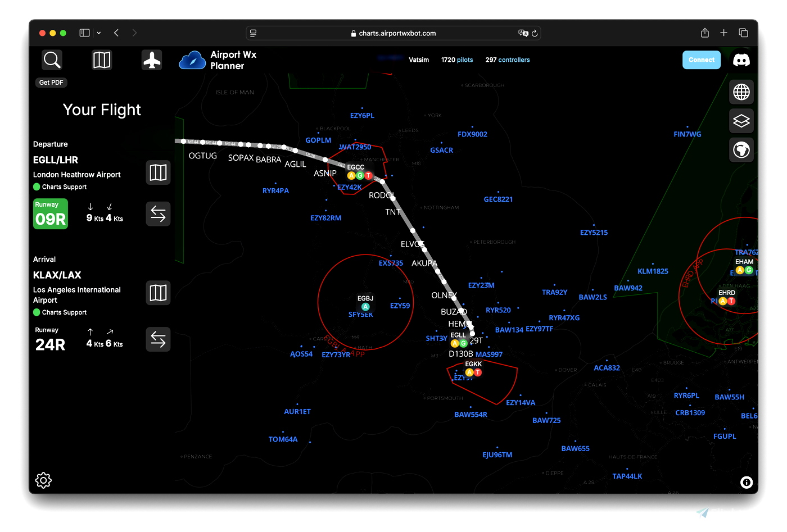Viewport: 787px width, 532px height.
Task: Open the map view icon in the top toolbar
Action: click(101, 60)
